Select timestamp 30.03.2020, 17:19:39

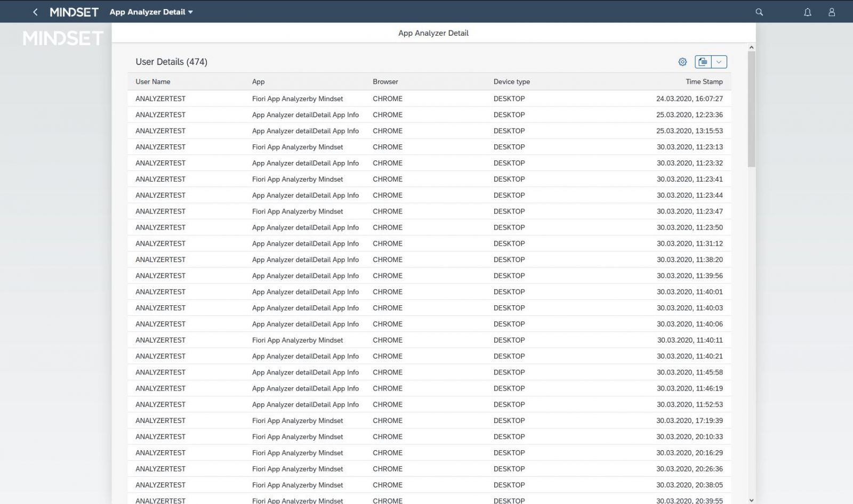click(690, 420)
